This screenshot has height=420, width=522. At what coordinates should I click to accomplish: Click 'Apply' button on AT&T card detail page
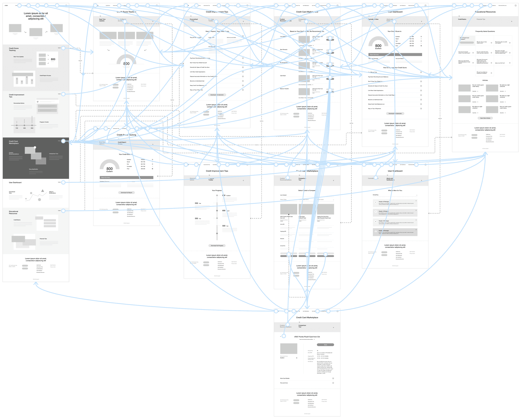(x=325, y=345)
